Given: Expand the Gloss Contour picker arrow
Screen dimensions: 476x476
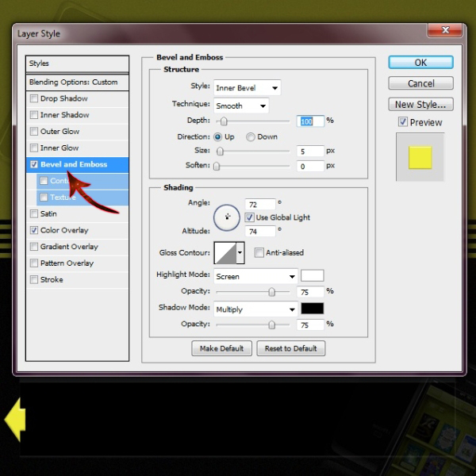Looking at the screenshot, I should (x=240, y=252).
